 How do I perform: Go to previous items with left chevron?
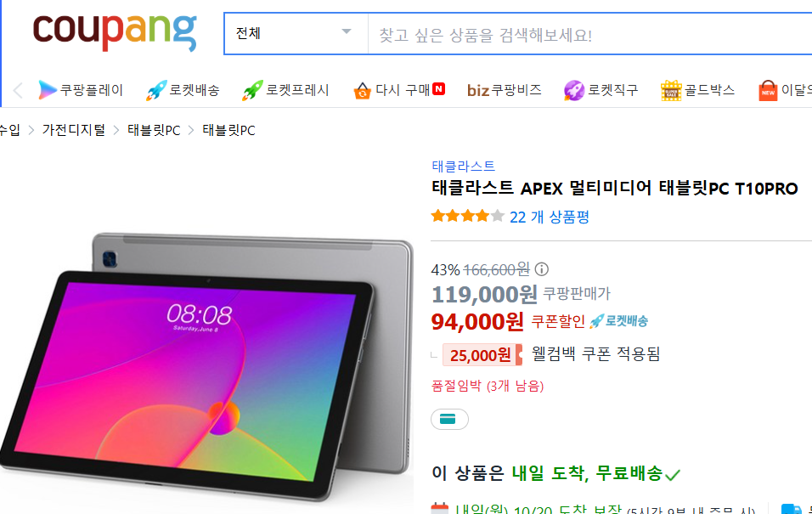coord(18,90)
